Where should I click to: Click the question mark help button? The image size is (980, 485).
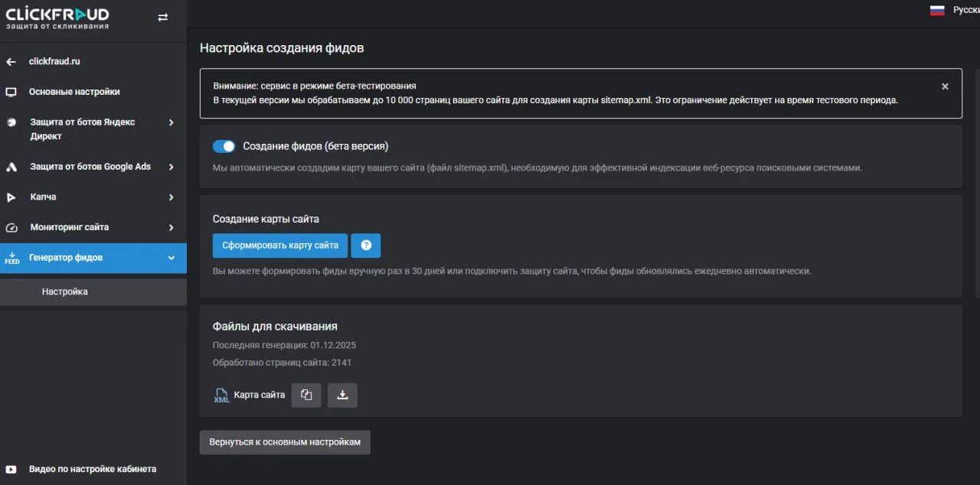point(365,246)
